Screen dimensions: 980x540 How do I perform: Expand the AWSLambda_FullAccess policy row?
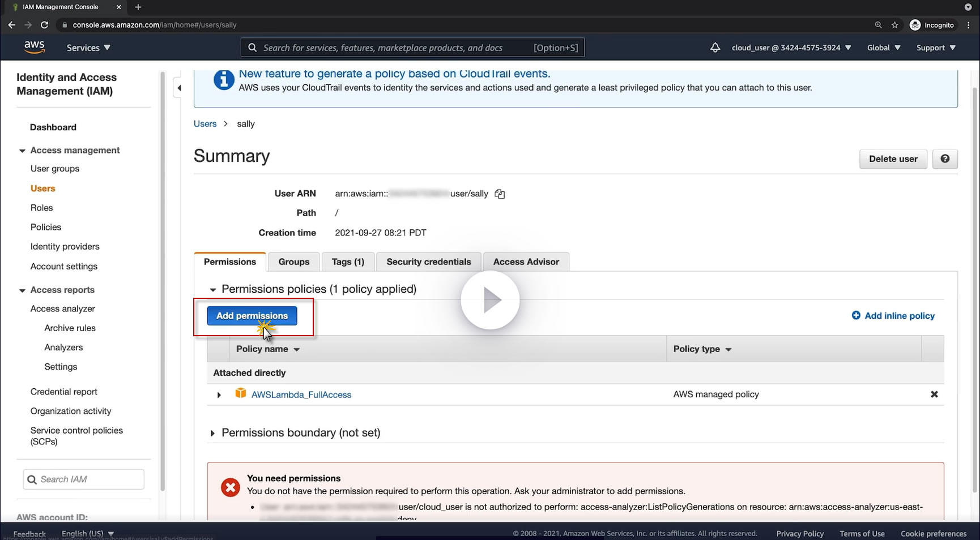pyautogui.click(x=219, y=395)
